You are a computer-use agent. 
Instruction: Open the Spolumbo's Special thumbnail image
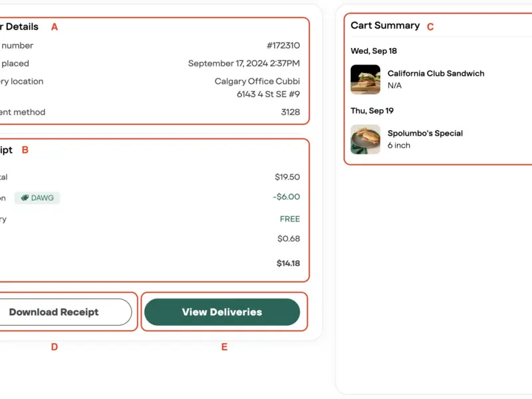click(x=365, y=140)
